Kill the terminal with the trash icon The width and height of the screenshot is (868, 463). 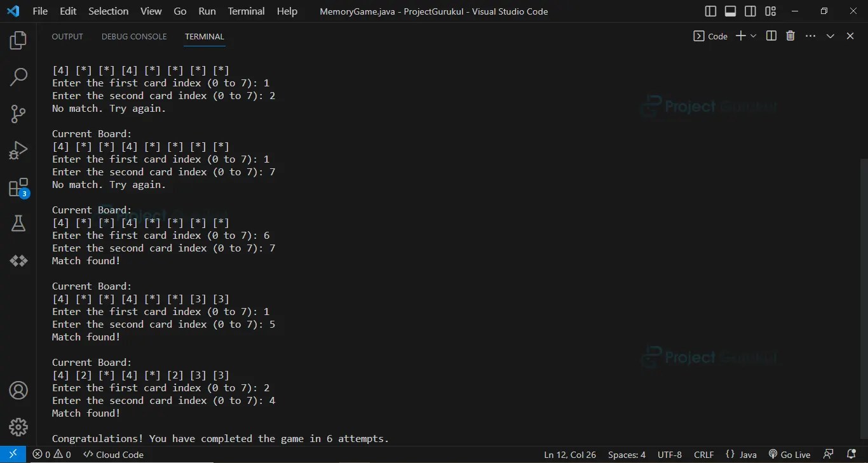tap(790, 36)
